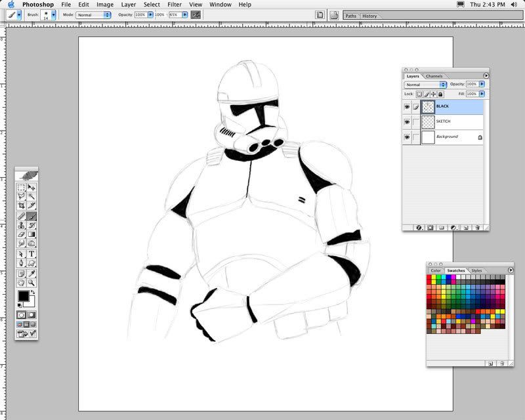The width and height of the screenshot is (525, 420).
Task: Create a new layer in Layers panel
Action: 466,228
